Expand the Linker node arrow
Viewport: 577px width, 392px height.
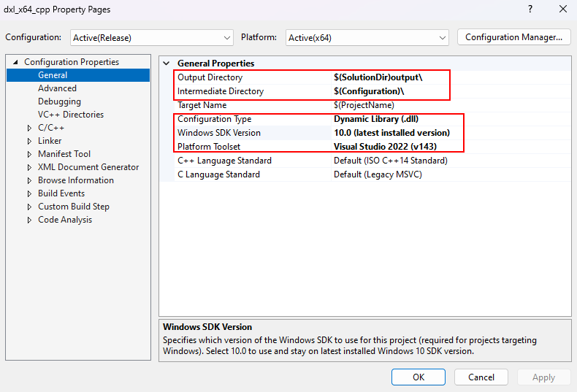click(x=29, y=141)
